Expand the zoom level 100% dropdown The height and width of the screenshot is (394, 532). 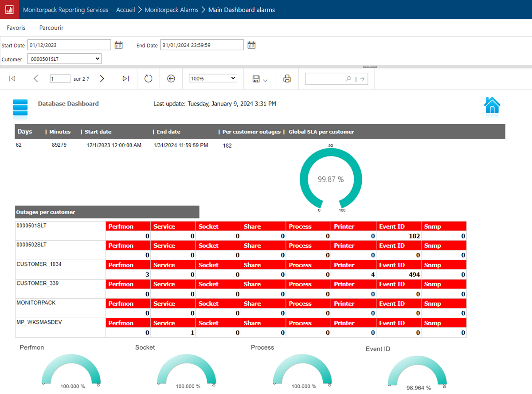pos(213,78)
